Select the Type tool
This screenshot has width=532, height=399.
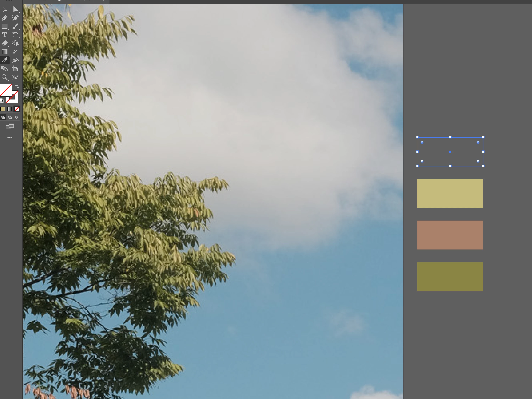[5, 35]
